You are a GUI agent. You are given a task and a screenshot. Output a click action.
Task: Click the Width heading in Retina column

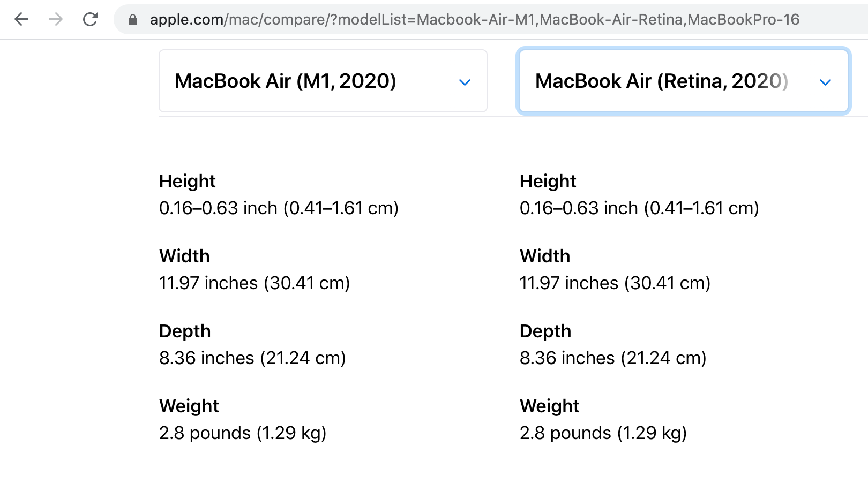(544, 256)
